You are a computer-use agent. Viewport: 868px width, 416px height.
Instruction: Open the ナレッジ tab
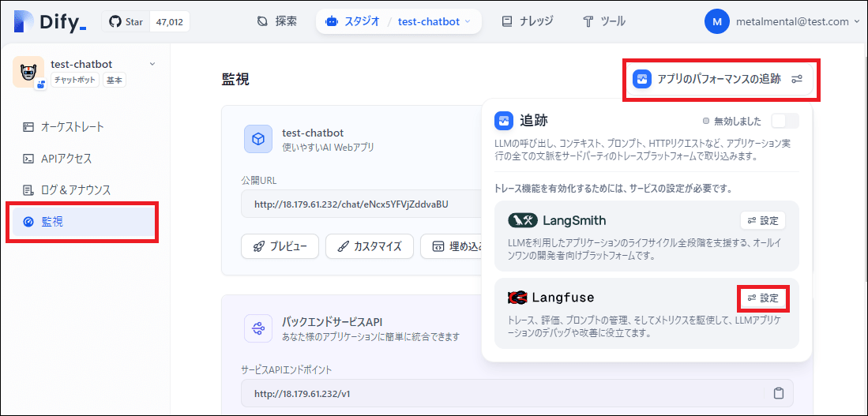pyautogui.click(x=527, y=22)
